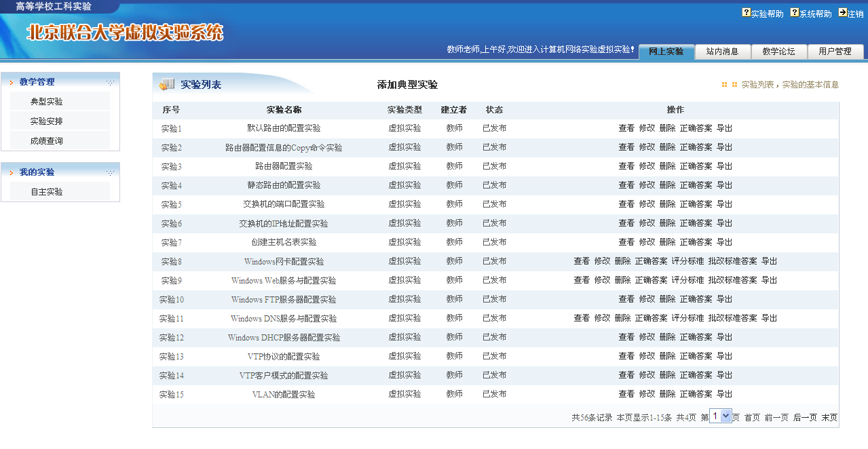Click the 系统帮助 question-mark icon
The height and width of the screenshot is (449, 868).
pos(794,13)
